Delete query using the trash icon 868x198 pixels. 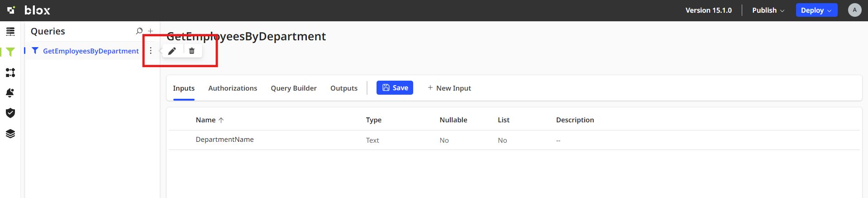pos(192,51)
